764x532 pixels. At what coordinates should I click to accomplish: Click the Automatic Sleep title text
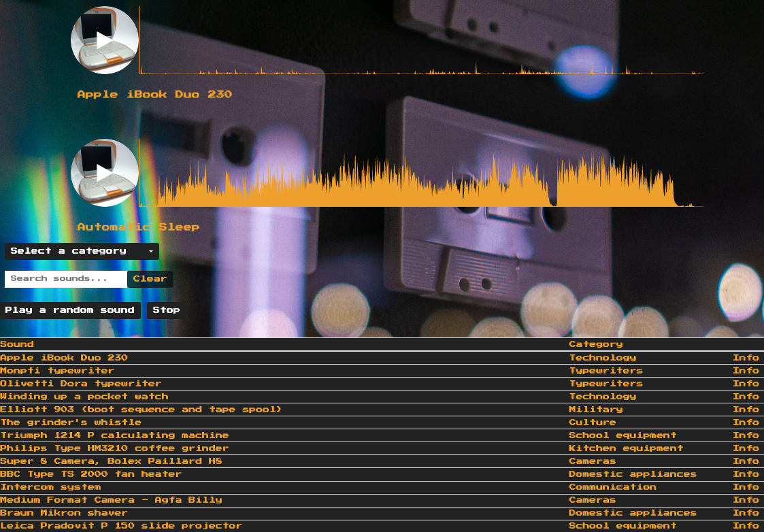click(138, 227)
